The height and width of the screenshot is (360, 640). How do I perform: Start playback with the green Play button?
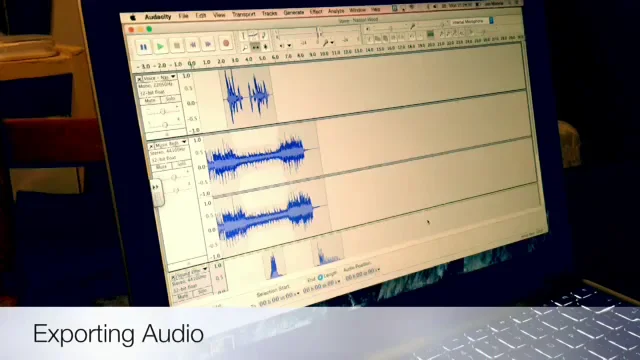[x=160, y=46]
